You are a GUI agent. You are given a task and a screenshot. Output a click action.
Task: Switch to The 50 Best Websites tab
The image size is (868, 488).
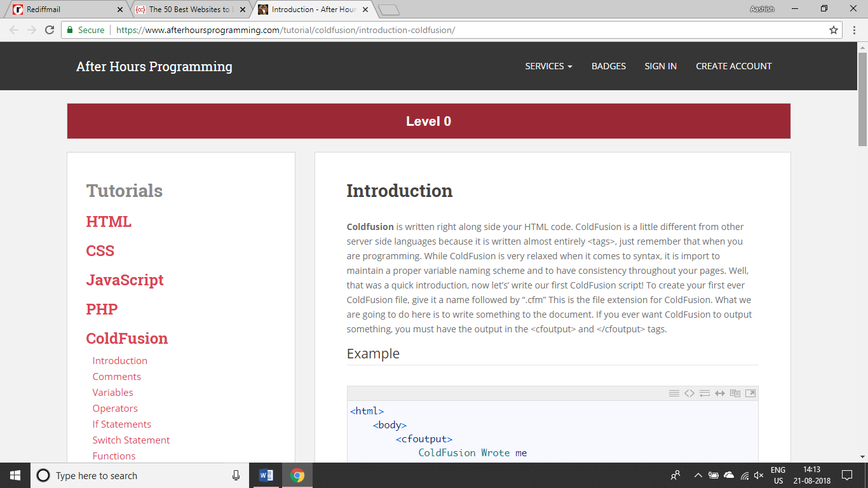188,10
